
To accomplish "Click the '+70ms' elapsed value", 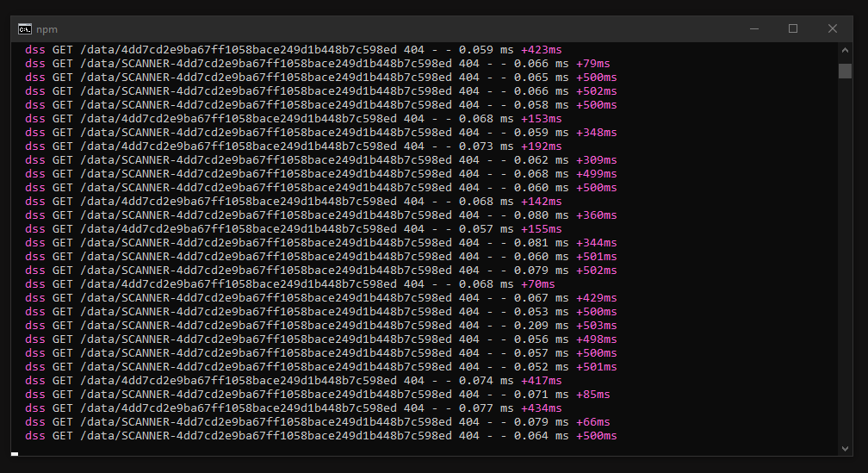I will (x=538, y=284).
